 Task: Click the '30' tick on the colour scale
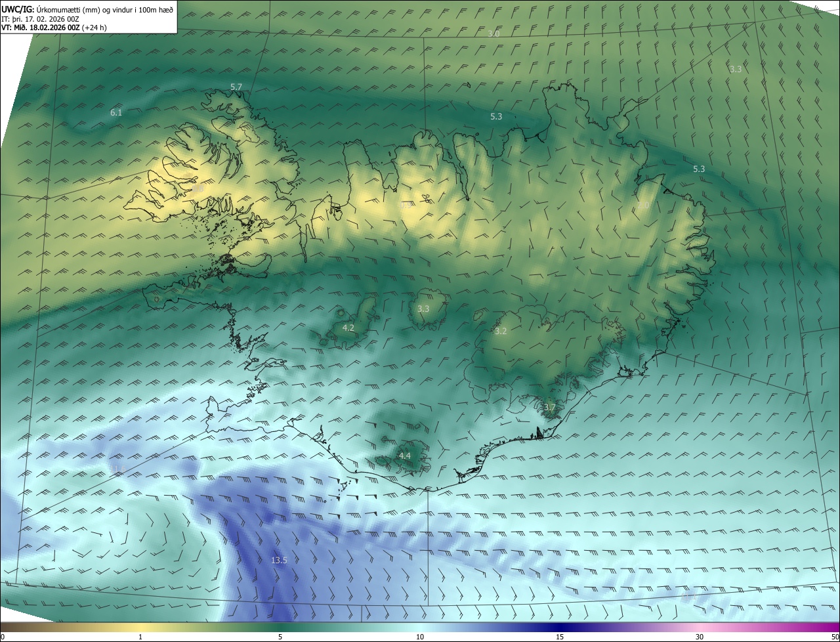(700, 637)
